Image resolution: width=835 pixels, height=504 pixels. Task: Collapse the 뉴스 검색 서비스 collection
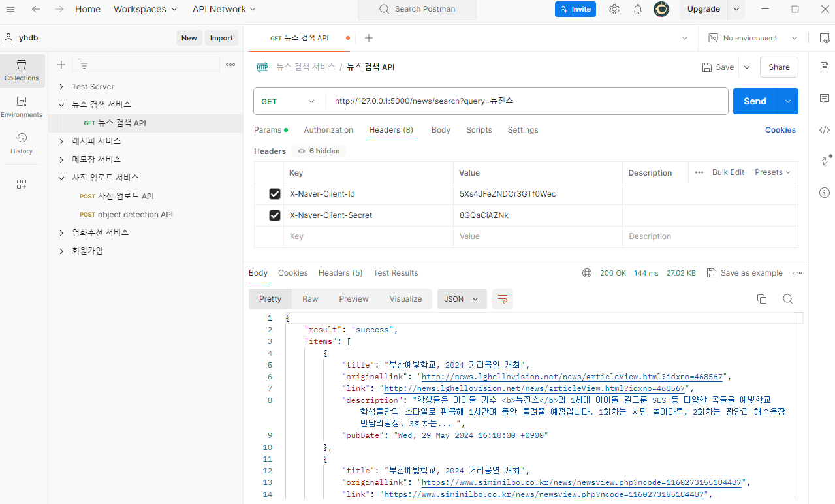61,105
